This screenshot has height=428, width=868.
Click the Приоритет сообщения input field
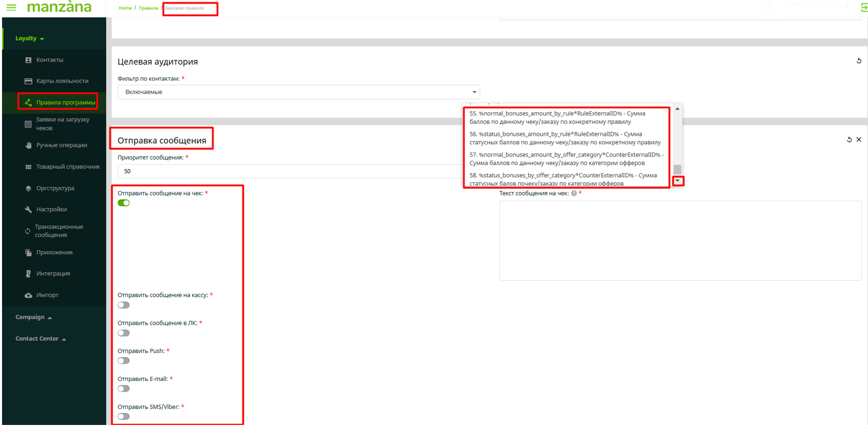[x=289, y=171]
